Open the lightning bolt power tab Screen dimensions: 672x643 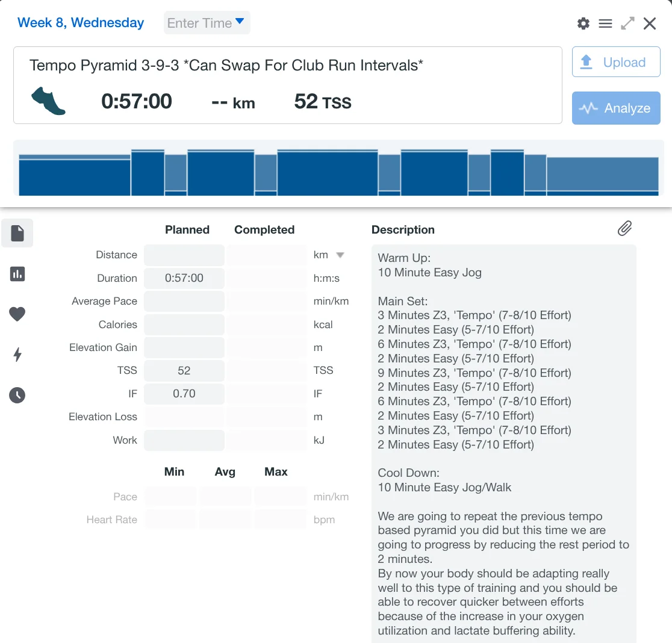[17, 355]
